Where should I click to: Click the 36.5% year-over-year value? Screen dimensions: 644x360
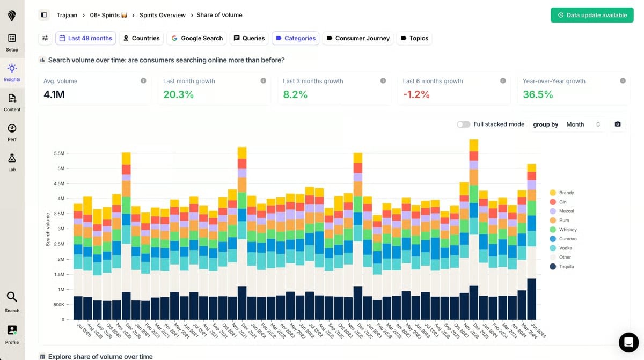click(x=538, y=94)
